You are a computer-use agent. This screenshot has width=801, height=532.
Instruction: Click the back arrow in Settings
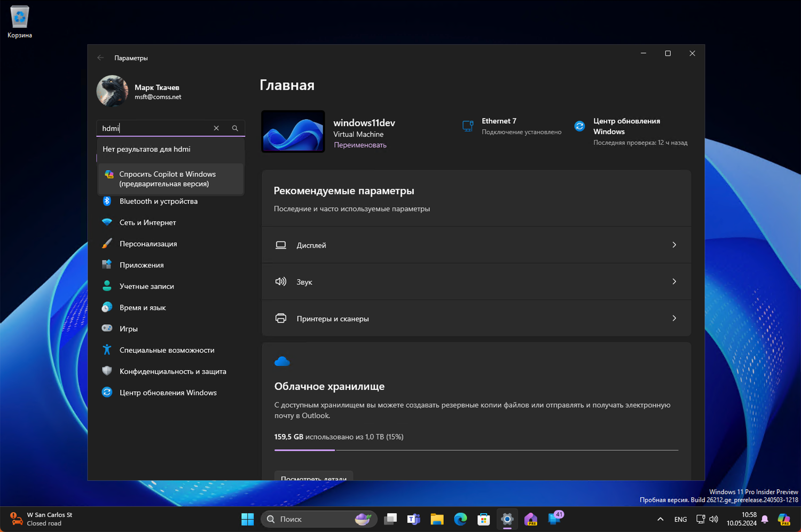pyautogui.click(x=100, y=58)
